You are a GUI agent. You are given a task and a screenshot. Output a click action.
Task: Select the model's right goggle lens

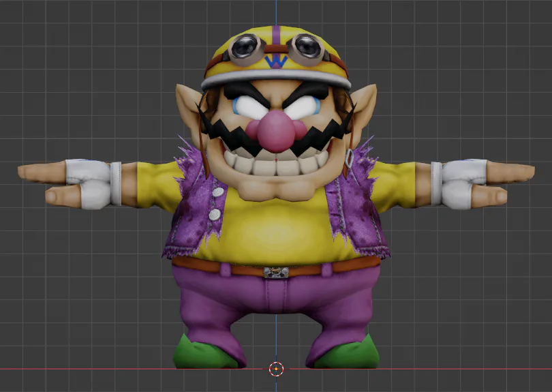tap(307, 46)
